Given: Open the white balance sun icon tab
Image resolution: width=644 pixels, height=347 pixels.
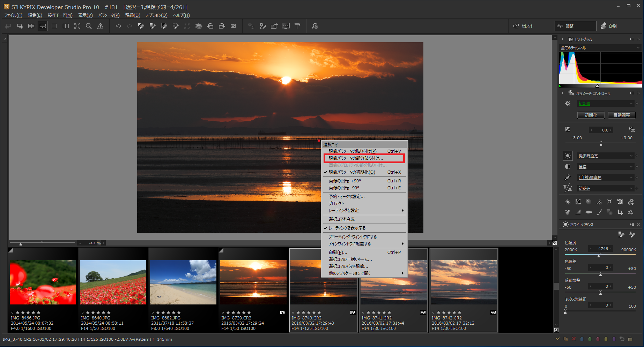Looking at the screenshot, I should point(568,156).
